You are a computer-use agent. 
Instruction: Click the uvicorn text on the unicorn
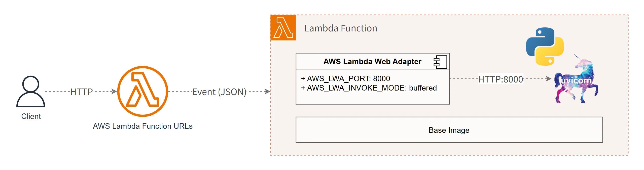coord(576,80)
